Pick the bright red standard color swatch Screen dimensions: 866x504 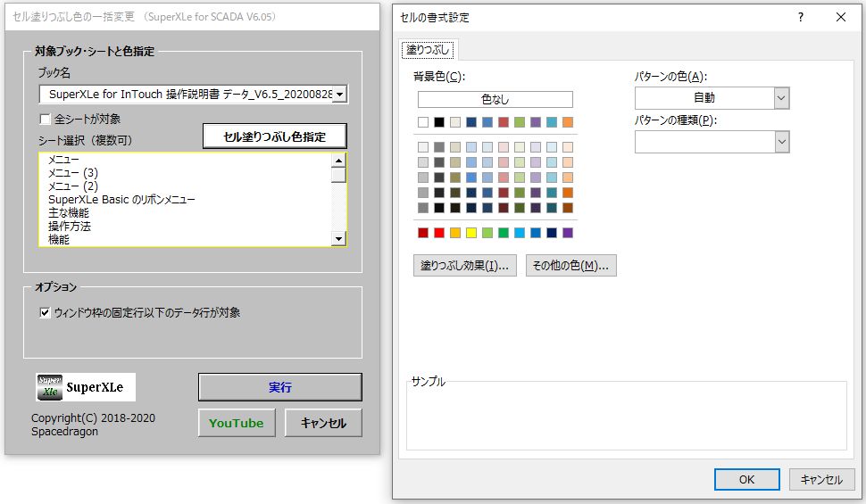pyautogui.click(x=439, y=233)
